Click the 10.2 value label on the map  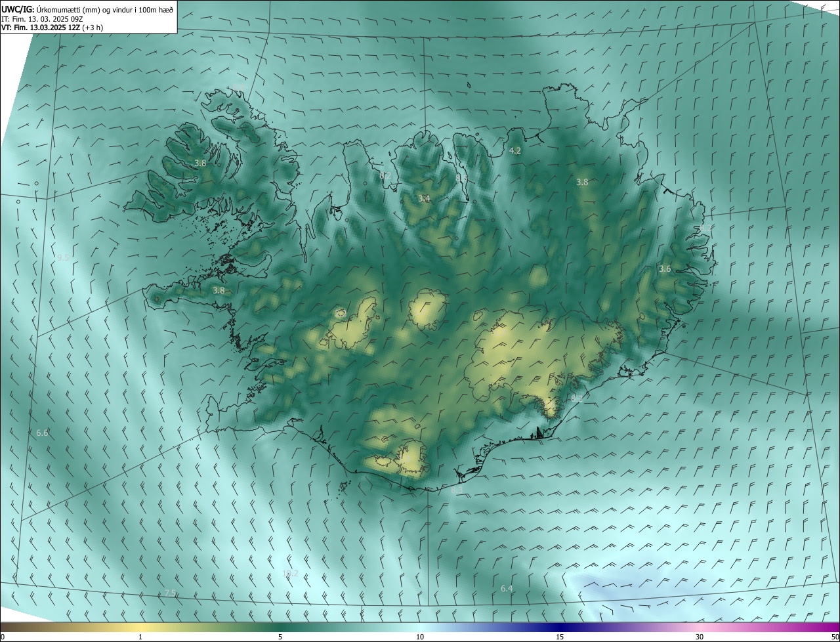point(290,573)
